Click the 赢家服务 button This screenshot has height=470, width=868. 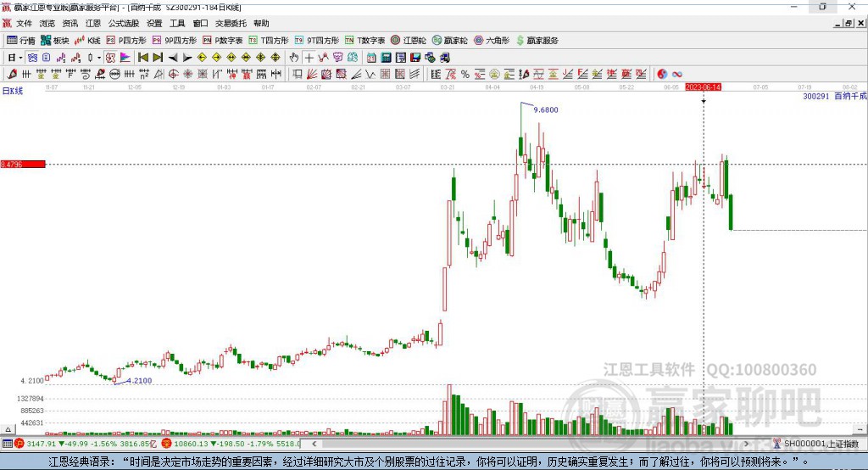[537, 41]
